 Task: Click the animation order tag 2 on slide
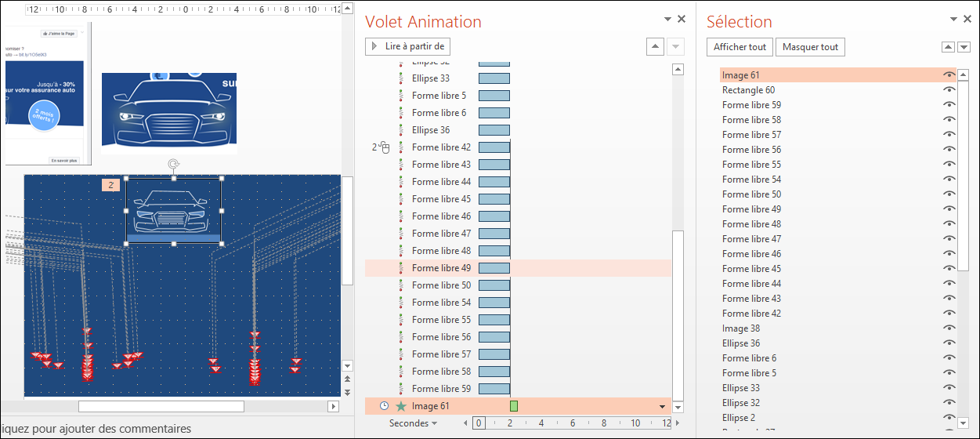(111, 185)
